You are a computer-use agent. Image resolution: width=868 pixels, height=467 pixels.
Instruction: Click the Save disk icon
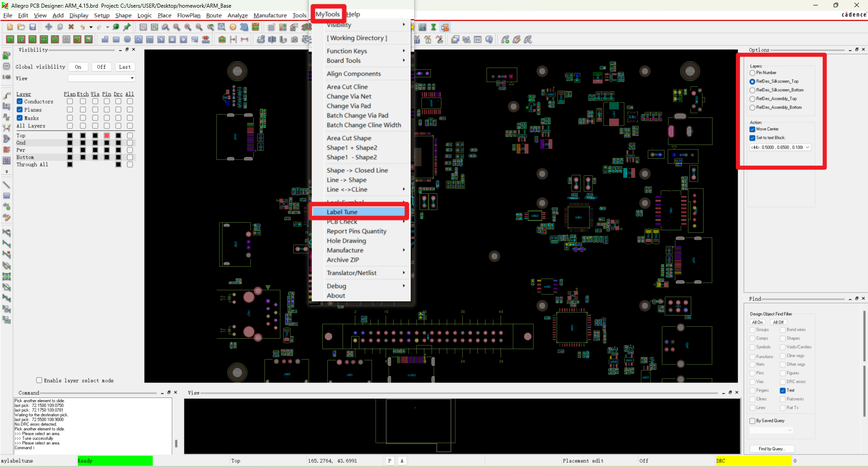[33, 27]
